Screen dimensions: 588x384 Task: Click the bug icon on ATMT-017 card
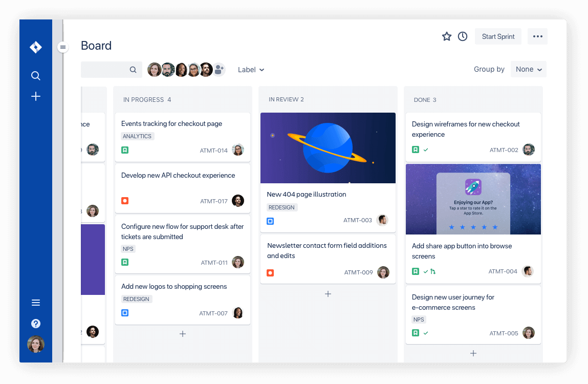coord(125,201)
